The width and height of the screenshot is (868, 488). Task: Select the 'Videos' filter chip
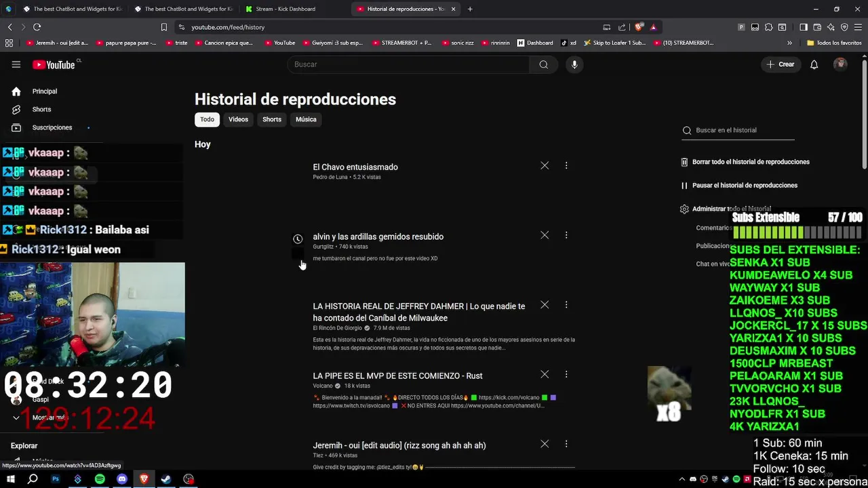238,119
